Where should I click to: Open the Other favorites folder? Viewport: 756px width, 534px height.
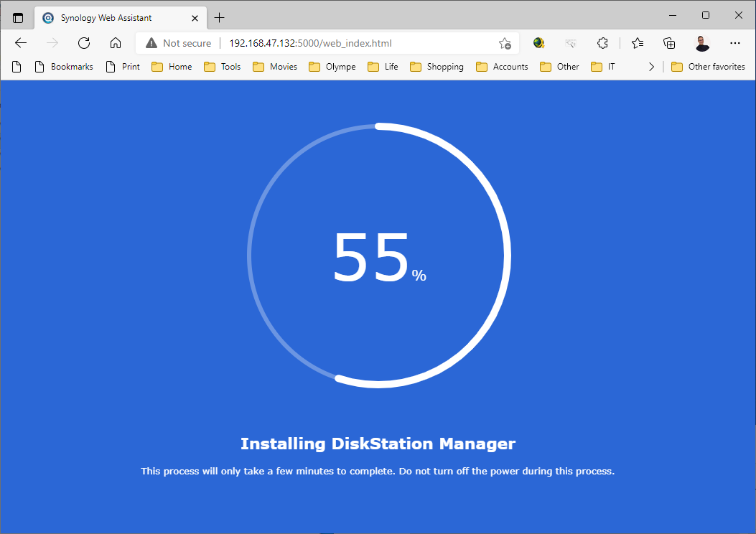(709, 67)
